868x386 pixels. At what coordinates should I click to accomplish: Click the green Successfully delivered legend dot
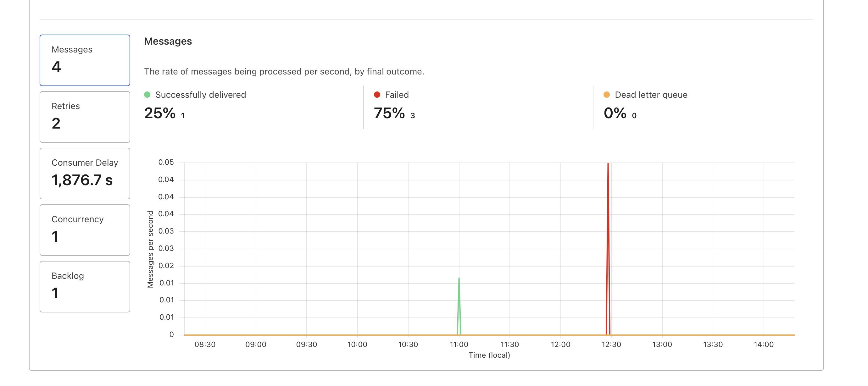click(147, 95)
